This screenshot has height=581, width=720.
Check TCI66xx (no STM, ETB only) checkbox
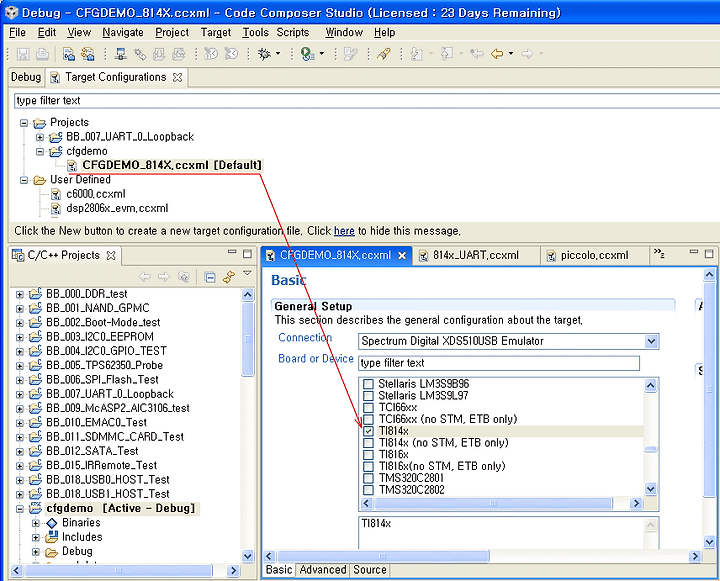click(368, 419)
